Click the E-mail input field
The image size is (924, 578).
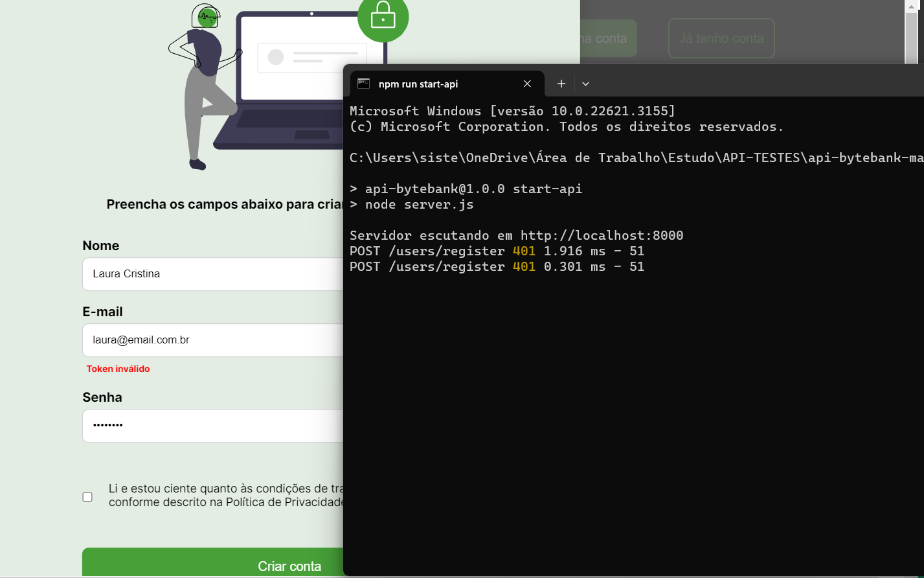pyautogui.click(x=213, y=340)
